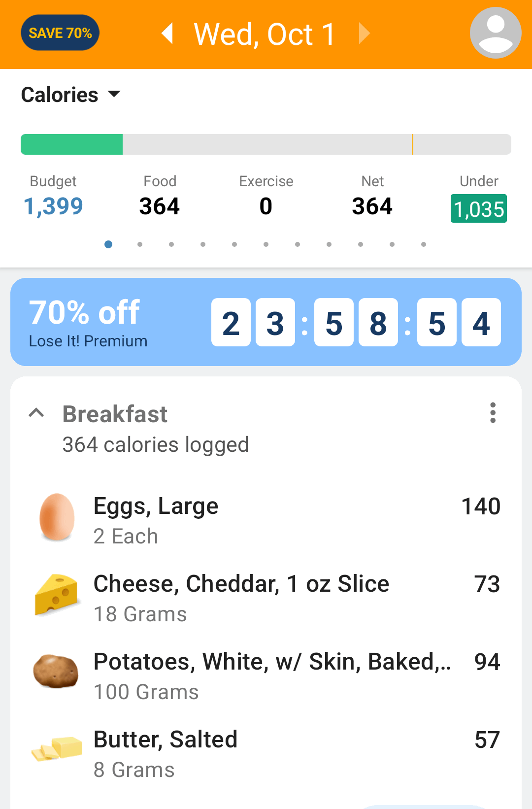Tap the green Under 1,035 badge
The width and height of the screenshot is (532, 809).
click(x=478, y=209)
